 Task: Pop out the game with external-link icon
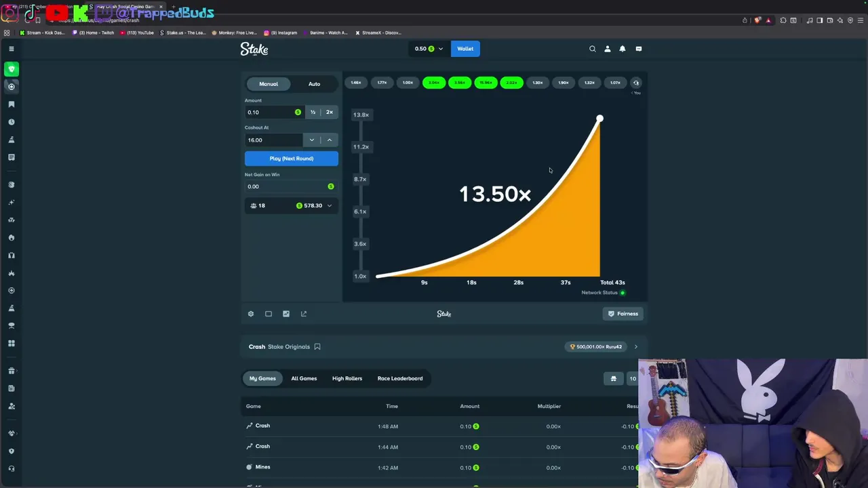click(304, 314)
